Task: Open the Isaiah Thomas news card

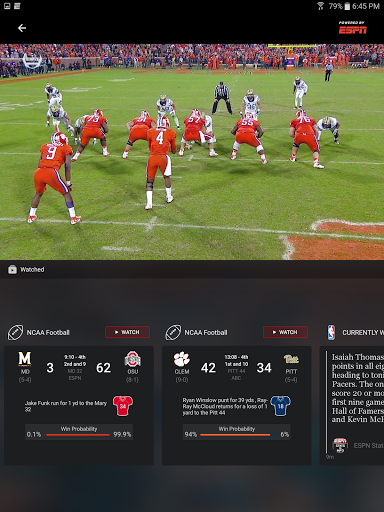Action: point(352,405)
